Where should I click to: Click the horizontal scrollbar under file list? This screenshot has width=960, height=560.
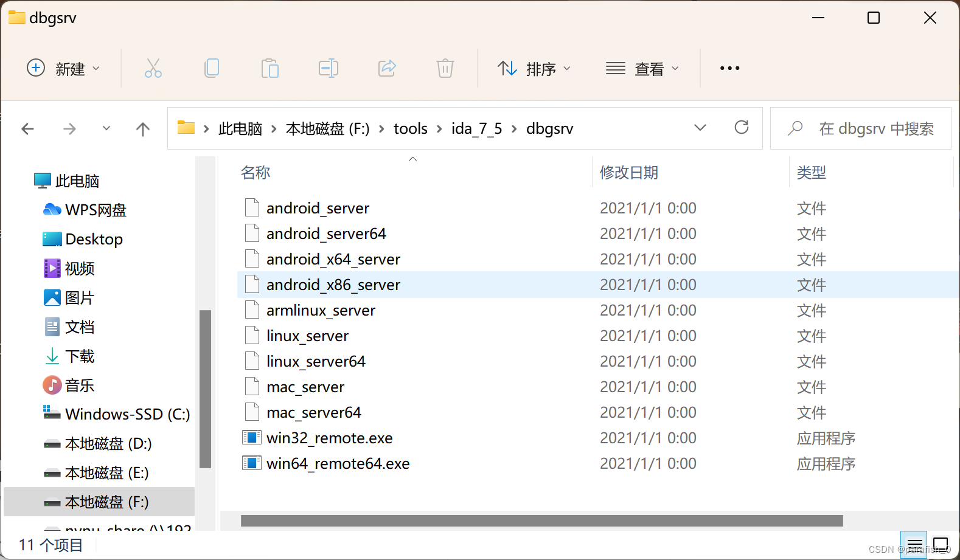541,520
